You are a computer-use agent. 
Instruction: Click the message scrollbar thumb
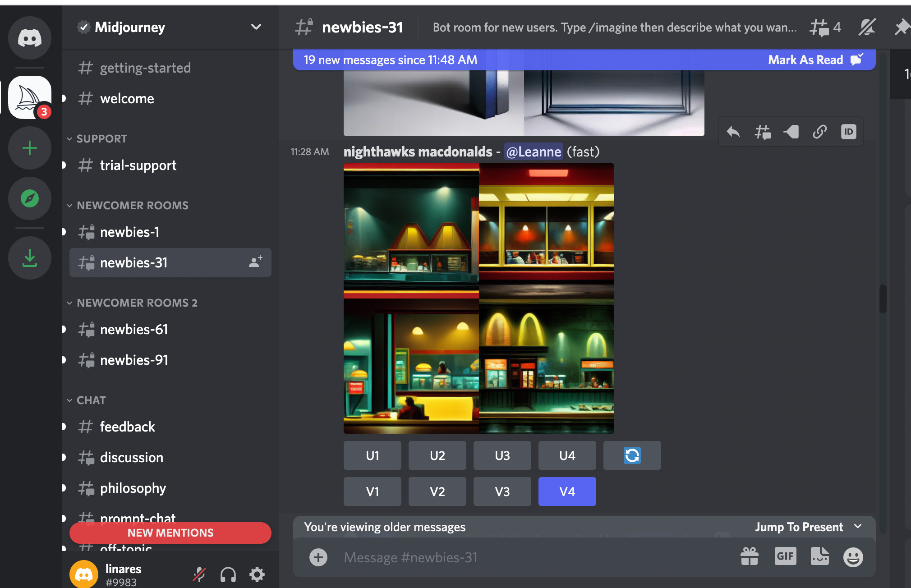883,299
